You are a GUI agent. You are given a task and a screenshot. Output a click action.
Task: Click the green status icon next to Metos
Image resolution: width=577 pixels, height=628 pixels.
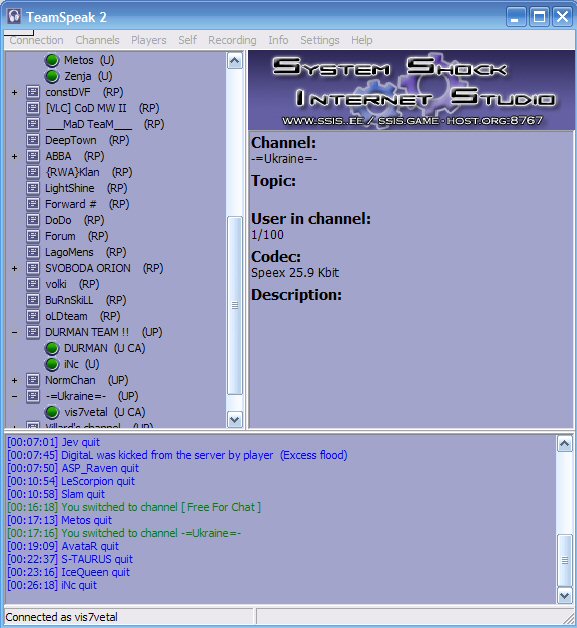[x=52, y=60]
